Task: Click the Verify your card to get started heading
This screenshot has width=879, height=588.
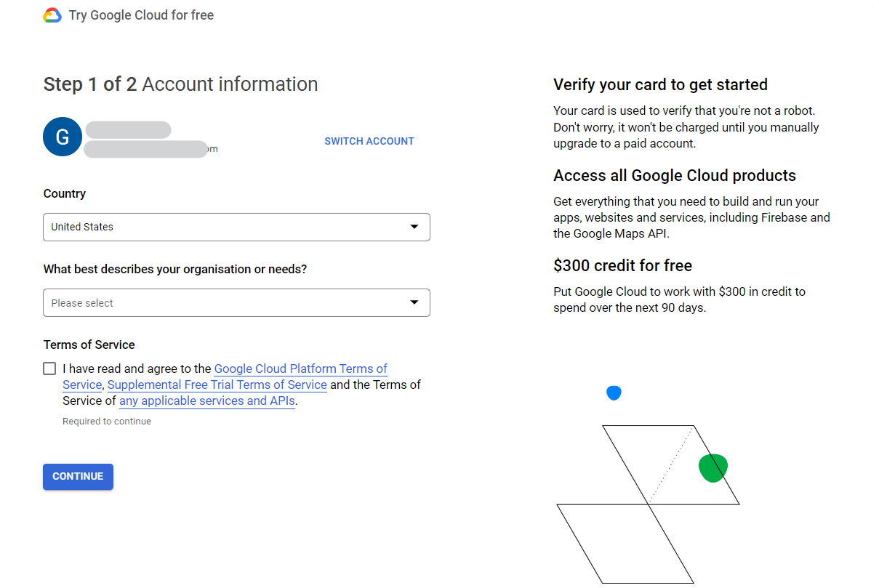Action: 660,84
